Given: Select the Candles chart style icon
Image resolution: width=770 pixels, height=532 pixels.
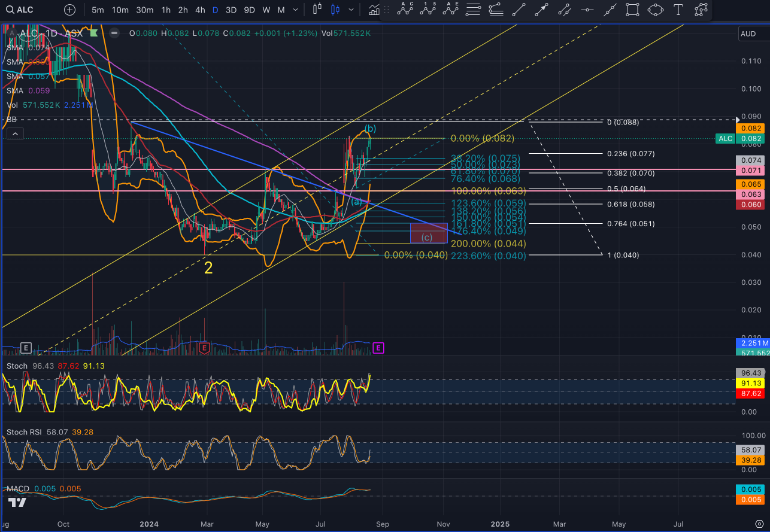Looking at the screenshot, I should [x=335, y=10].
